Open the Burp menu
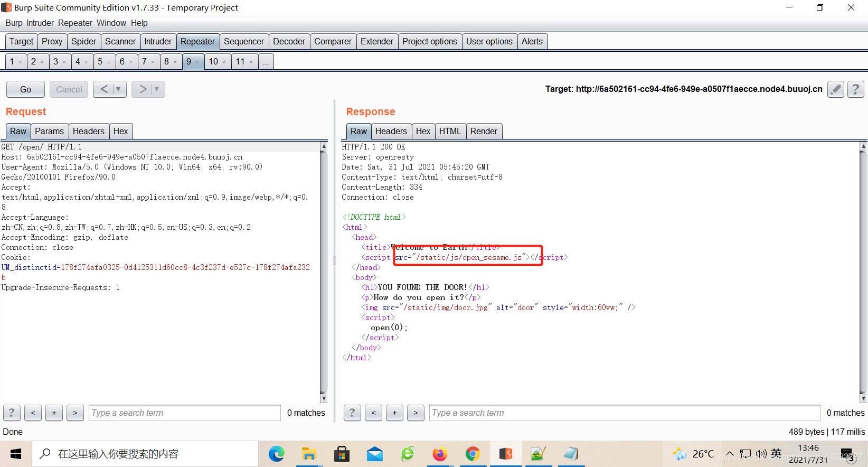868x467 pixels. pos(14,23)
